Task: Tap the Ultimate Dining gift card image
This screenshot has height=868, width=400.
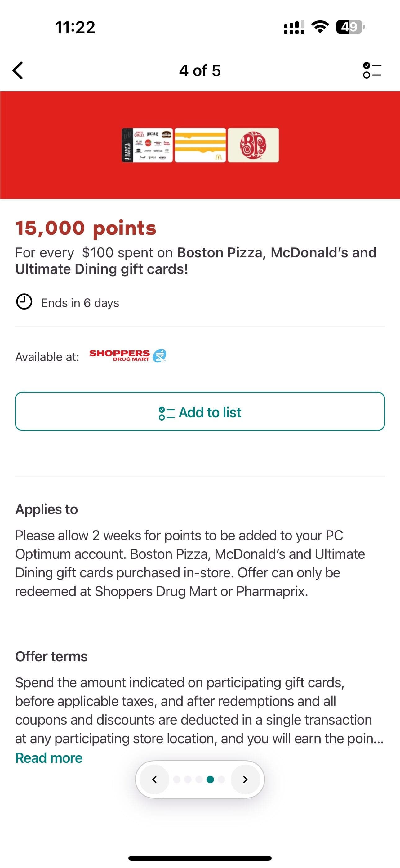Action: point(147,145)
